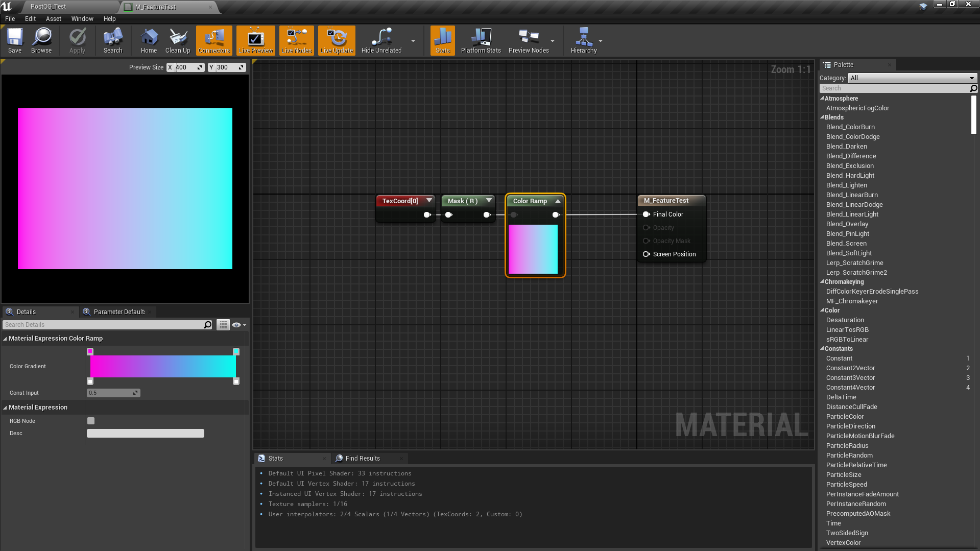Select Blend_Overlay in the palette list

click(847, 224)
